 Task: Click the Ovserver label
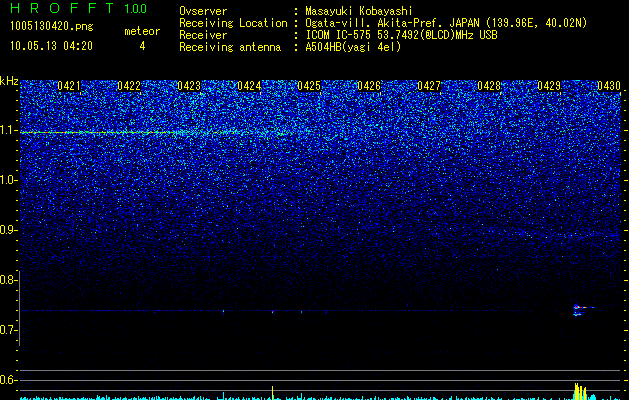pos(203,11)
